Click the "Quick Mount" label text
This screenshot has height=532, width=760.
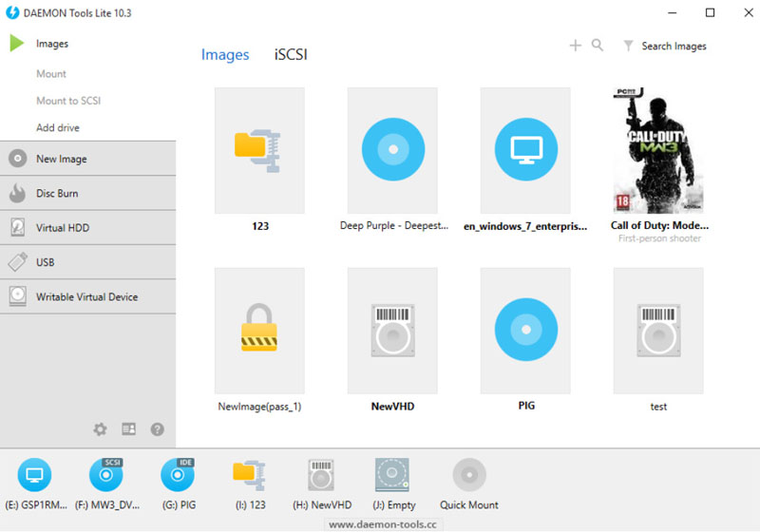(x=468, y=504)
